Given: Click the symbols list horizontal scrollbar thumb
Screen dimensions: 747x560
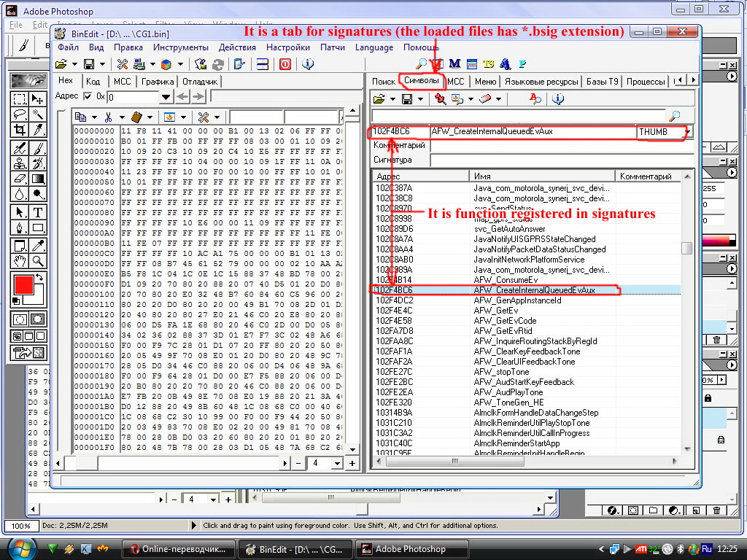Looking at the screenshot, I should tap(455, 461).
